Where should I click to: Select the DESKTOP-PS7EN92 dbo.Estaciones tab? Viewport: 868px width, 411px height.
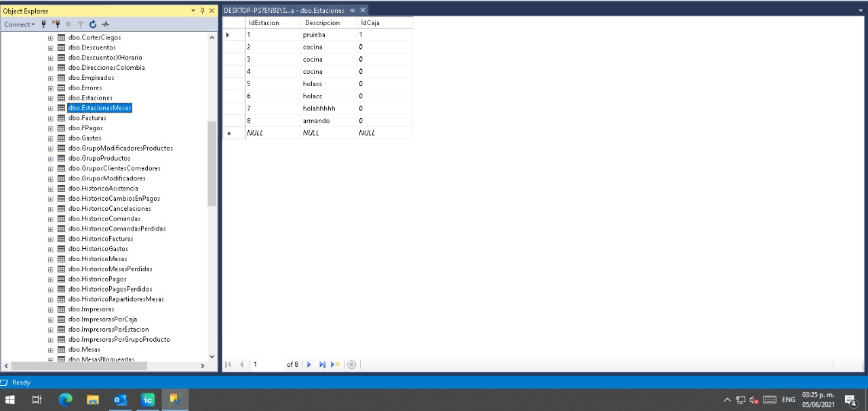284,10
